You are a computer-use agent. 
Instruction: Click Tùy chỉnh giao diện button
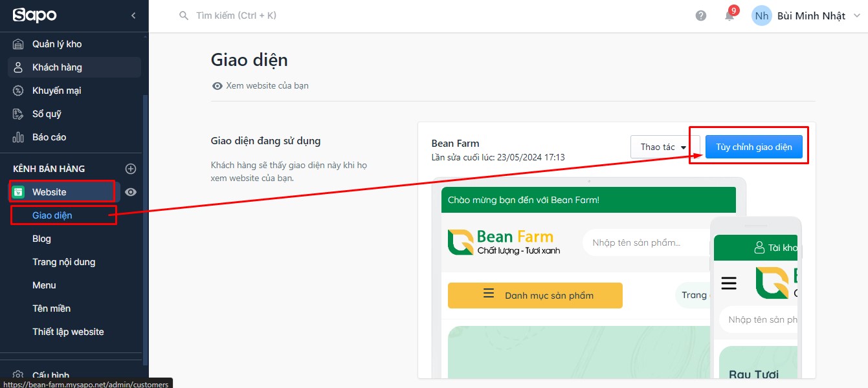pos(754,147)
